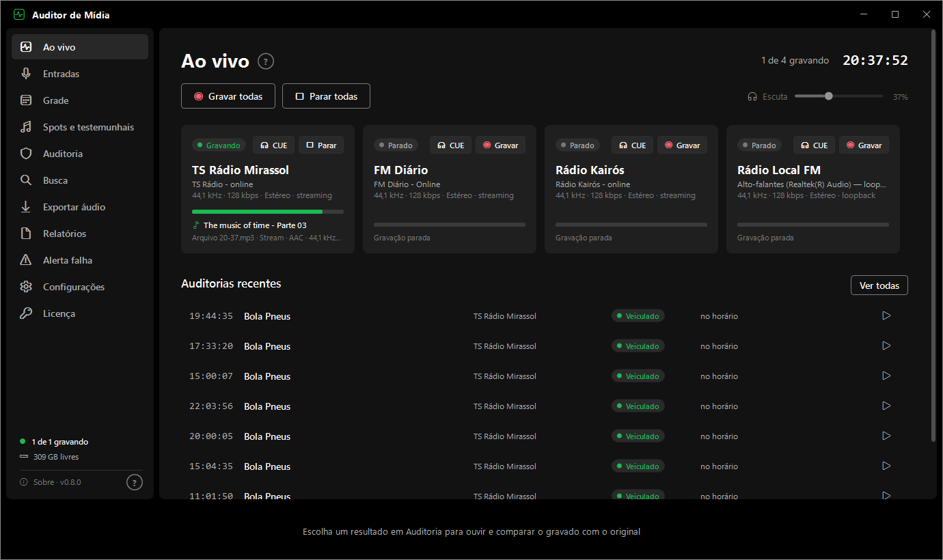Click the Veiculado badge at 19:44:35
This screenshot has width=943, height=560.
pyautogui.click(x=638, y=316)
